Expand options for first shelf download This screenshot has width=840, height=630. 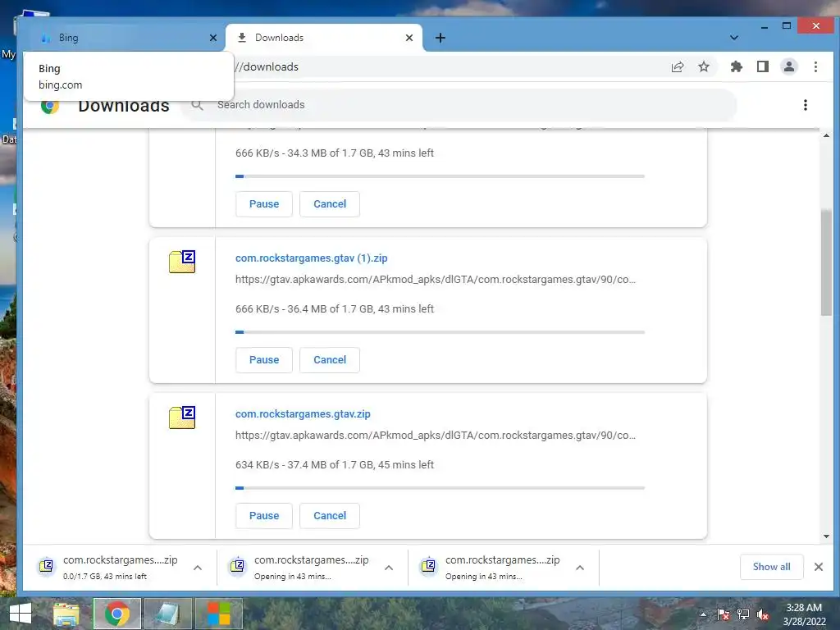(198, 568)
